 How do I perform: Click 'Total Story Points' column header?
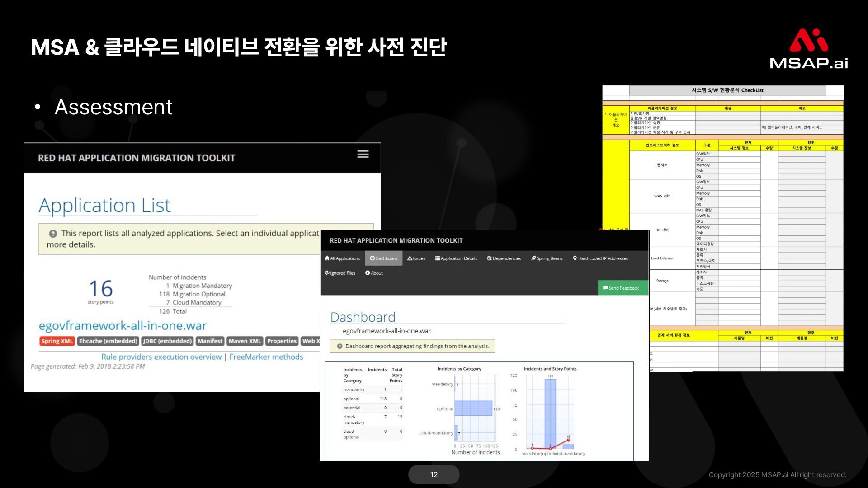point(396,375)
